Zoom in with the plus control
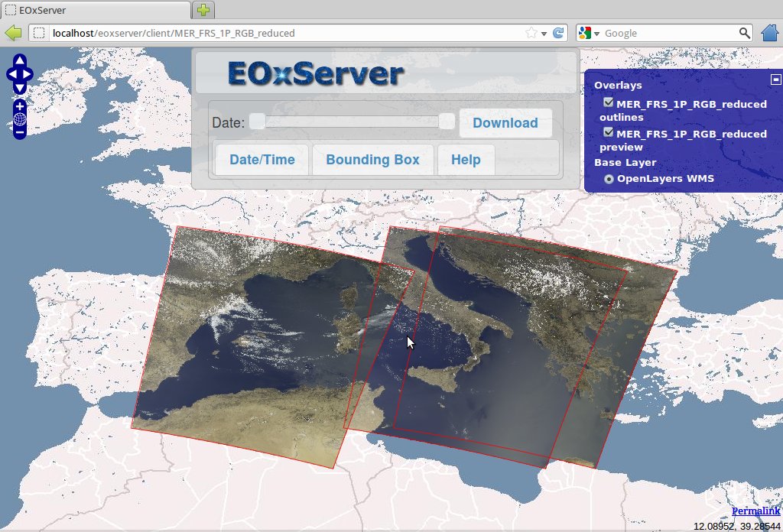Screen dimensions: 783x532 (x=19, y=106)
